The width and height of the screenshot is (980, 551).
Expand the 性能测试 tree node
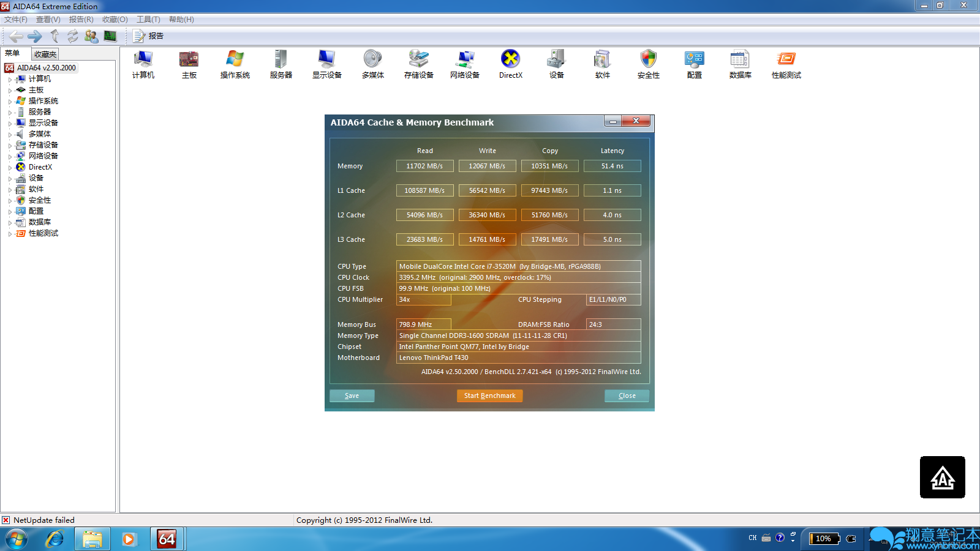click(x=10, y=233)
